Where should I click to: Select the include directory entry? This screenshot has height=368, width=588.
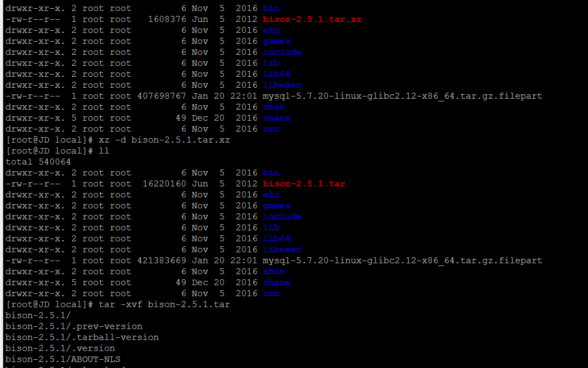[282, 52]
